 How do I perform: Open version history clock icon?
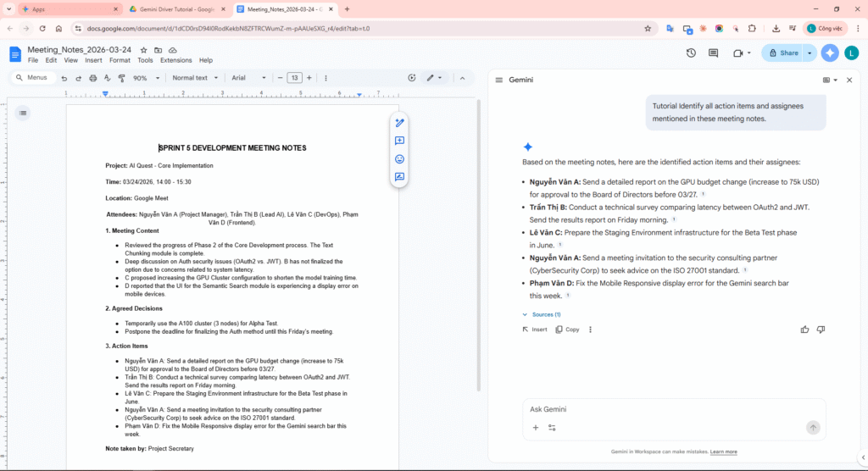691,53
